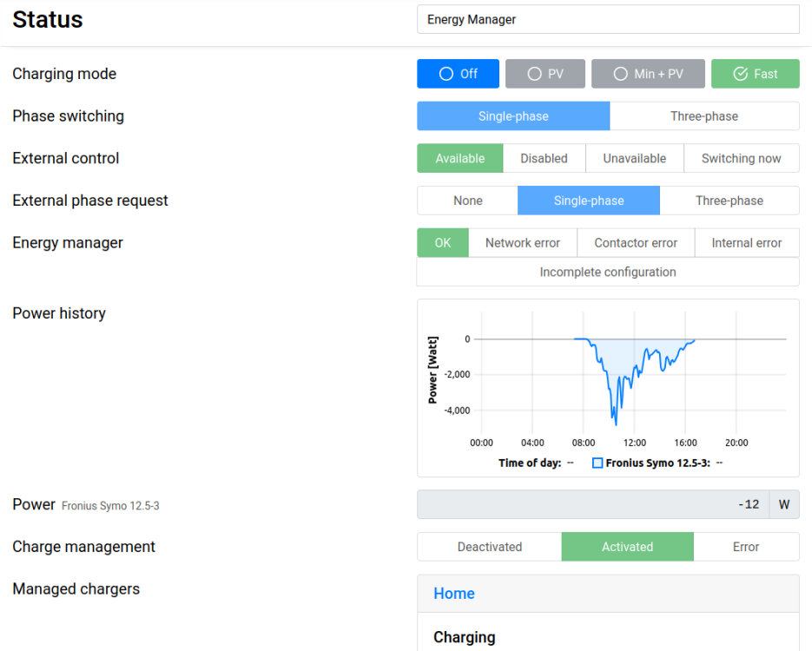The width and height of the screenshot is (812, 651).
Task: Select Three-phase under Phase switching
Action: pyautogui.click(x=703, y=116)
